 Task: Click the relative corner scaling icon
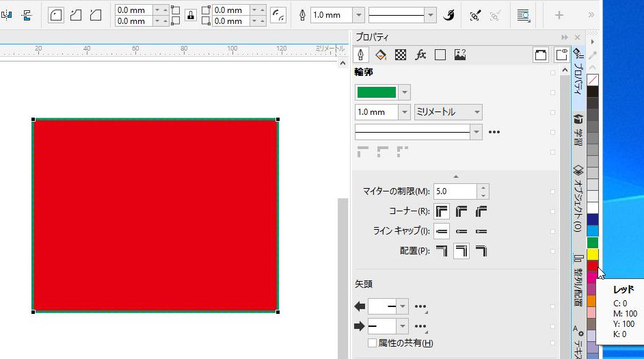tap(278, 15)
